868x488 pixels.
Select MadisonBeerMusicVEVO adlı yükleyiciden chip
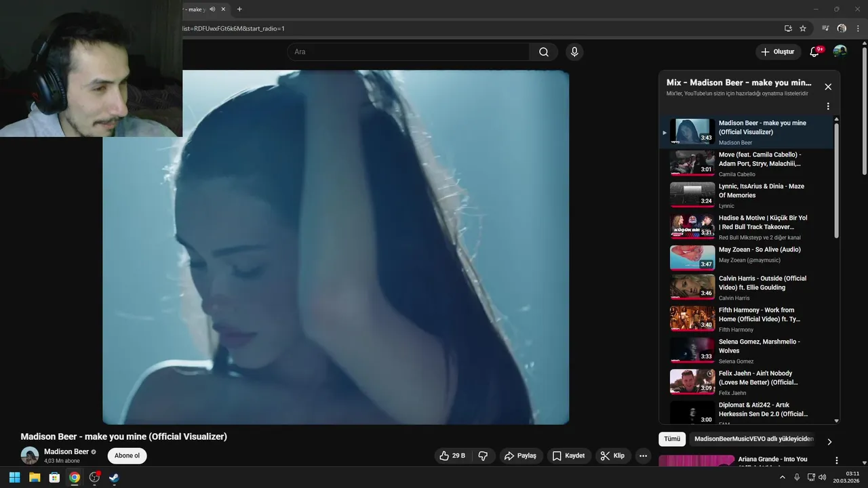[x=753, y=439]
